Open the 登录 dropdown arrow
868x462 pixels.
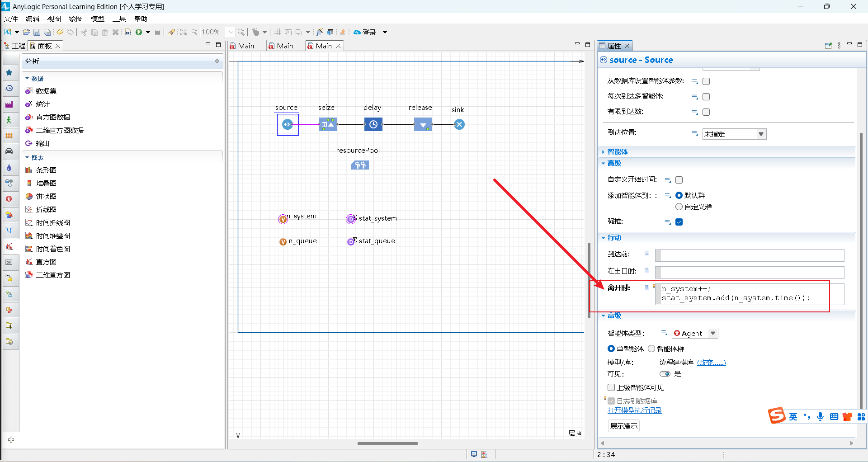(x=385, y=32)
